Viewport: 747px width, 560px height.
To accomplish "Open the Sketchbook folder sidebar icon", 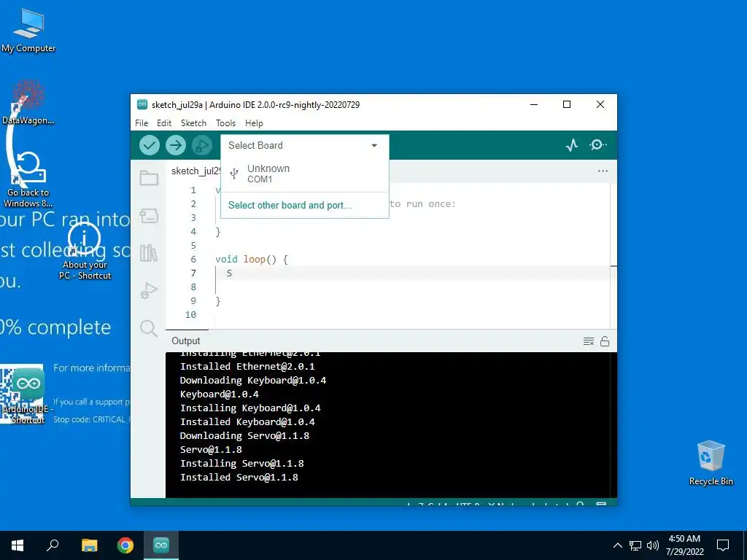I will [149, 178].
